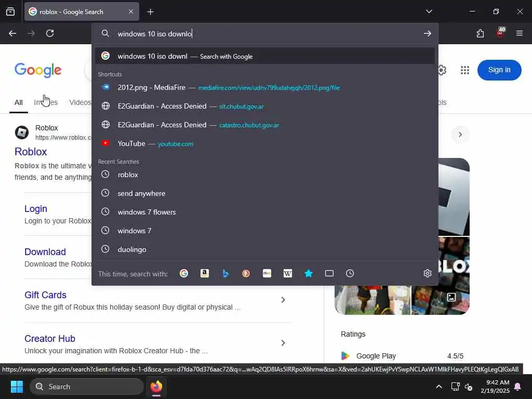The height and width of the screenshot is (399, 532).
Task: Select the All results tab
Action: pyautogui.click(x=19, y=102)
